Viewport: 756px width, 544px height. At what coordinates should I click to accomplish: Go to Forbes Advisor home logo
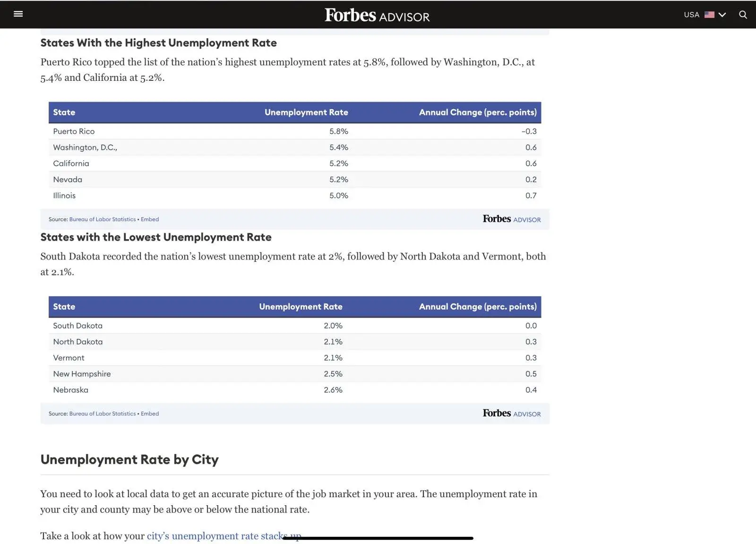click(x=377, y=15)
